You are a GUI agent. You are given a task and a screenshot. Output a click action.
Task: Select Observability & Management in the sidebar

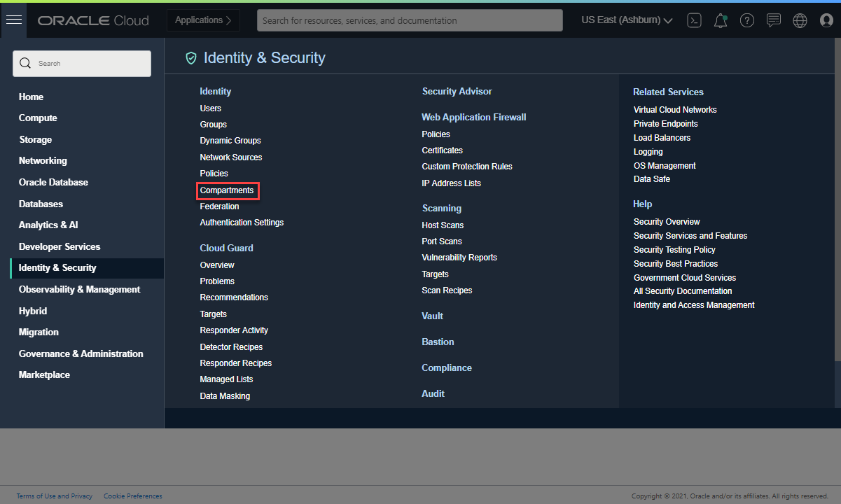tap(79, 289)
